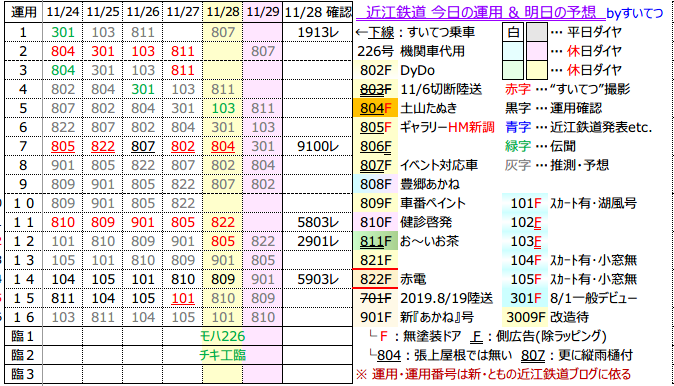
Task: Select the green 301 cell in row 1
Action: tap(63, 32)
